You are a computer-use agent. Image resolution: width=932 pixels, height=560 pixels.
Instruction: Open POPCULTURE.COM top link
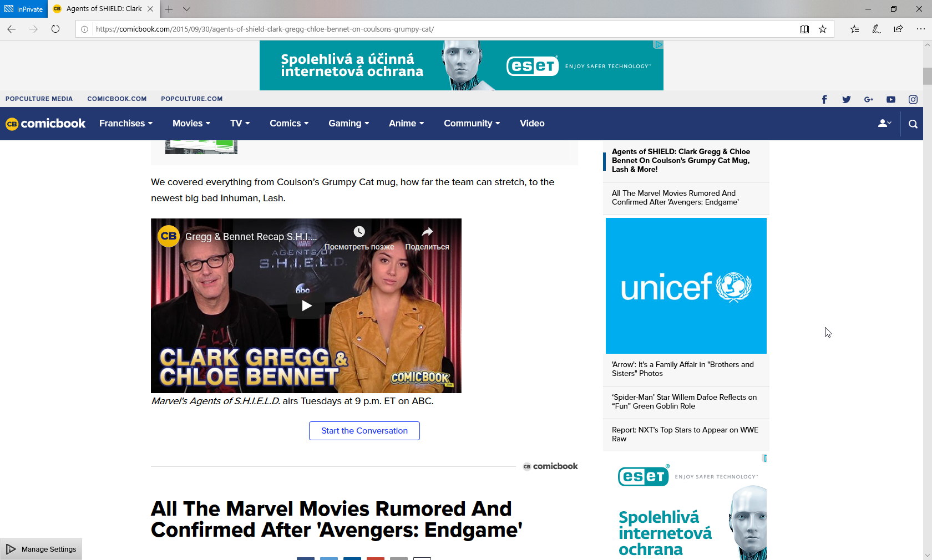[x=192, y=99]
